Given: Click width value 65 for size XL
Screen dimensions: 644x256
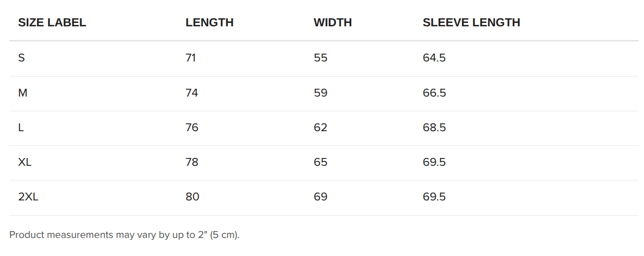Looking at the screenshot, I should pos(321,162).
